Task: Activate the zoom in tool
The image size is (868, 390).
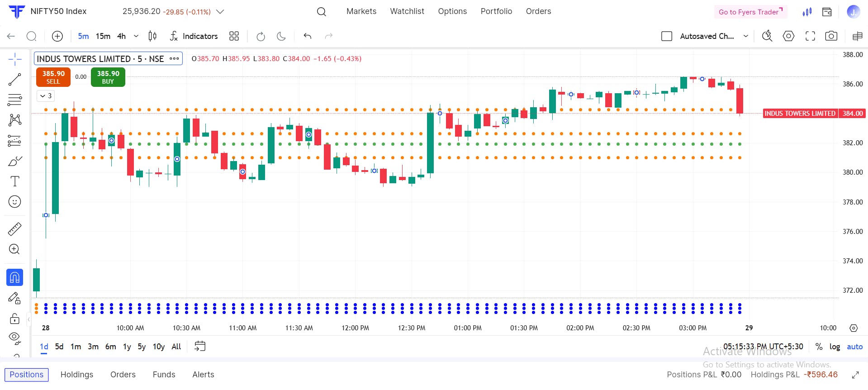Action: (x=15, y=249)
